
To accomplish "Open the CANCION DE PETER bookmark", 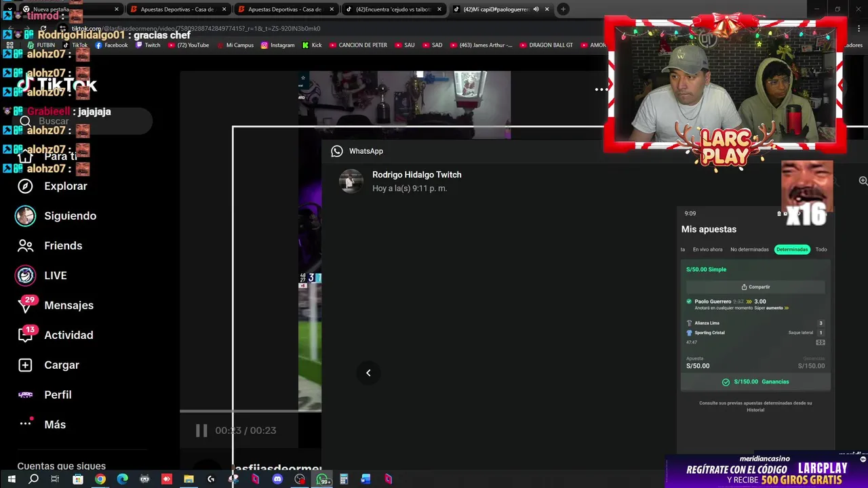I will tap(358, 45).
